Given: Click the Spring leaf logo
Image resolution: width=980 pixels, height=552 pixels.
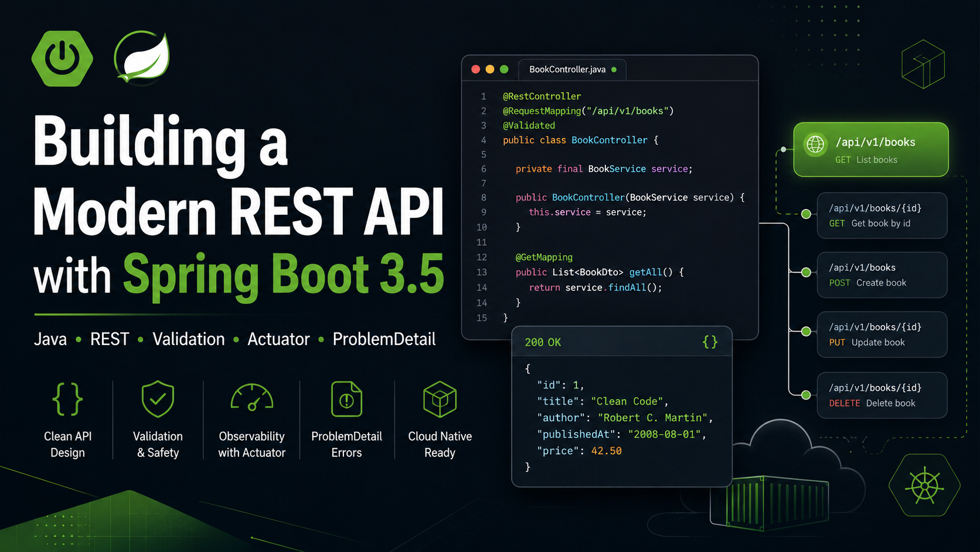Looking at the screenshot, I should pos(142,57).
